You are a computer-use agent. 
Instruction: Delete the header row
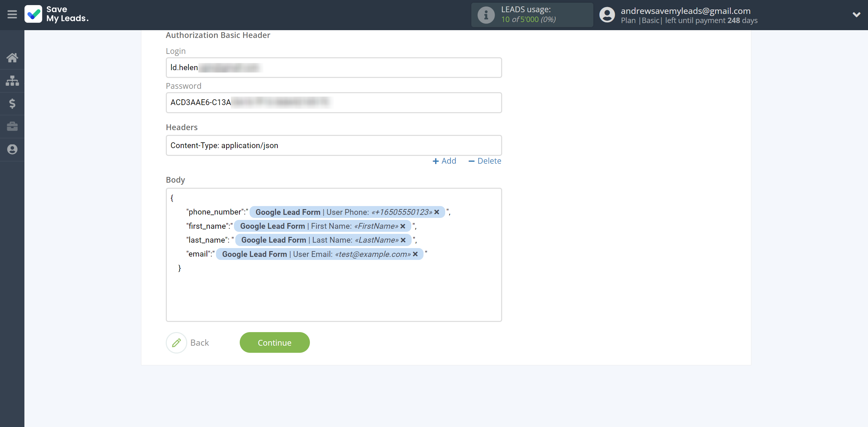click(485, 161)
